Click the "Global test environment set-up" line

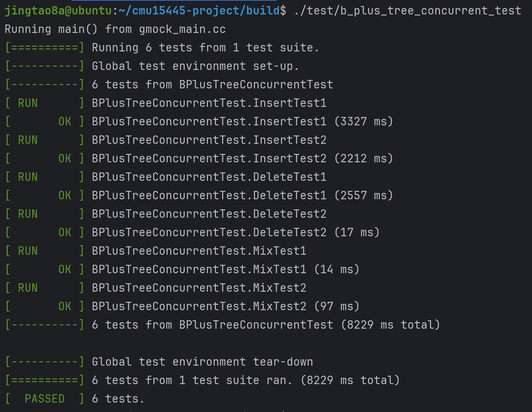[x=195, y=66]
